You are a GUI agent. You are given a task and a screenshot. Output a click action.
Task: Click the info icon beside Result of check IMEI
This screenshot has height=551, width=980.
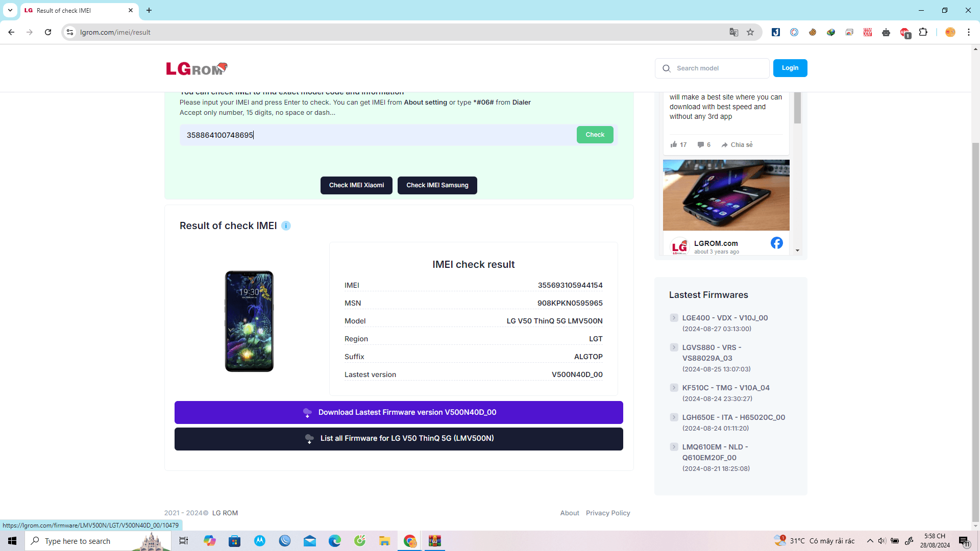pos(286,226)
